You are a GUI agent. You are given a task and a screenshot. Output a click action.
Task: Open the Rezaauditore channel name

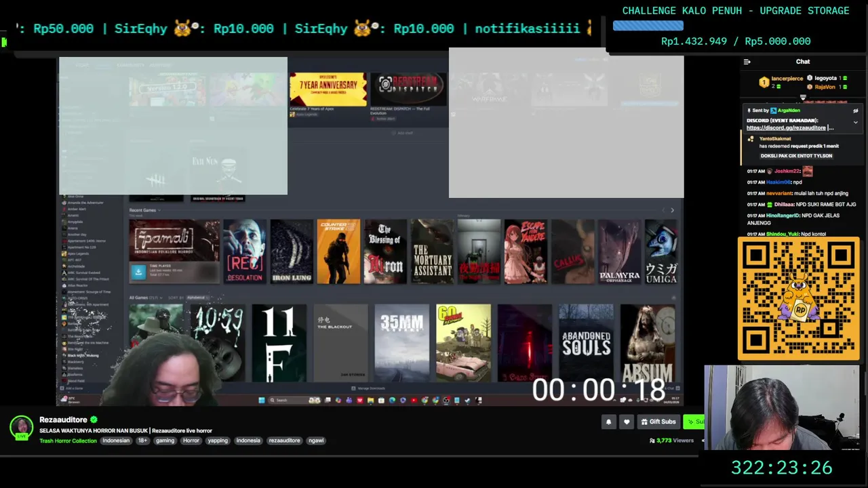(63, 420)
